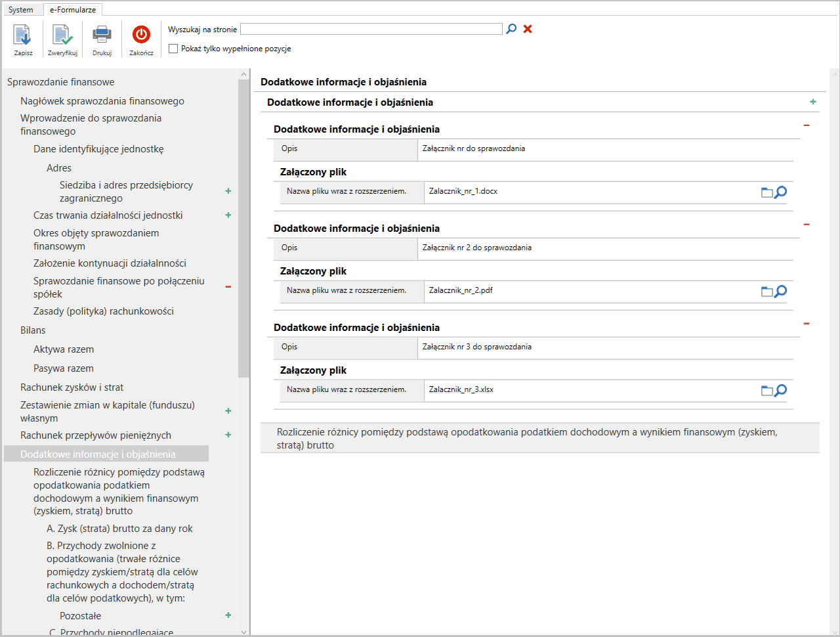Expand the Pozostałe tree node

[x=228, y=615]
